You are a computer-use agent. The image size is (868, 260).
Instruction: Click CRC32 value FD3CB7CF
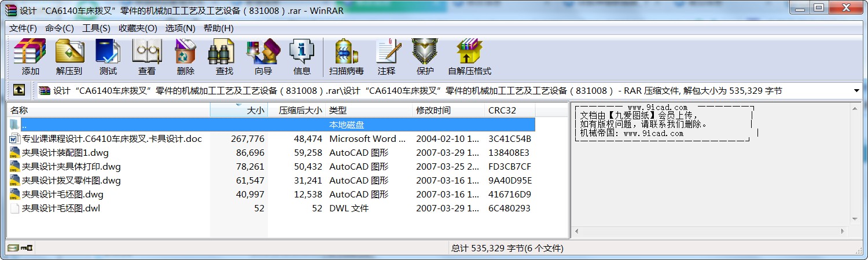coord(510,167)
